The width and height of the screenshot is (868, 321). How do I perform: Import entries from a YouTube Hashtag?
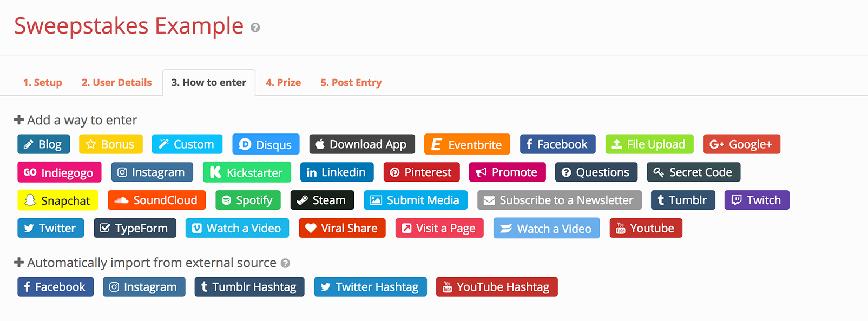coord(496,286)
